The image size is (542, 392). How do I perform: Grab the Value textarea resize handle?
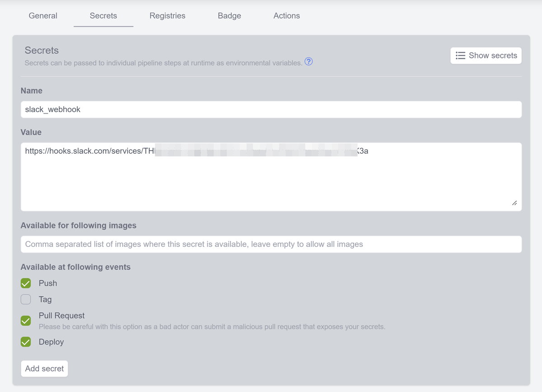(515, 203)
